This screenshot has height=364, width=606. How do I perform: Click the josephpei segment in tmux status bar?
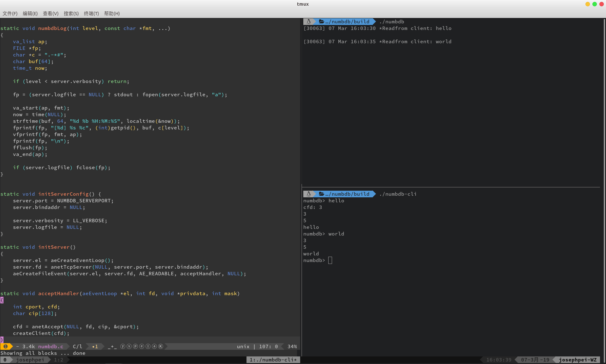pyautogui.click(x=30, y=360)
